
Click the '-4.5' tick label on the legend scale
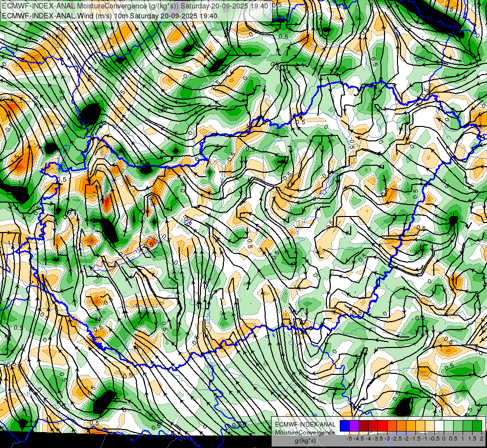coord(359,439)
